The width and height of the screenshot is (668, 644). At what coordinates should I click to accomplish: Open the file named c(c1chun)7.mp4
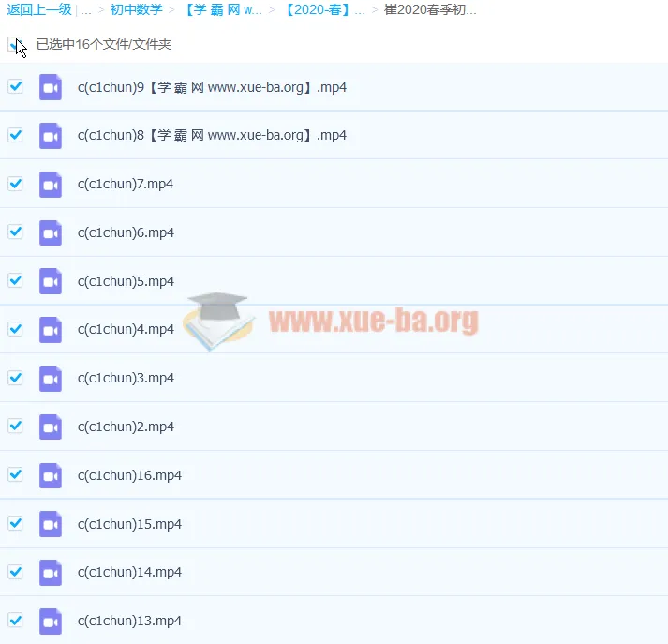point(126,185)
